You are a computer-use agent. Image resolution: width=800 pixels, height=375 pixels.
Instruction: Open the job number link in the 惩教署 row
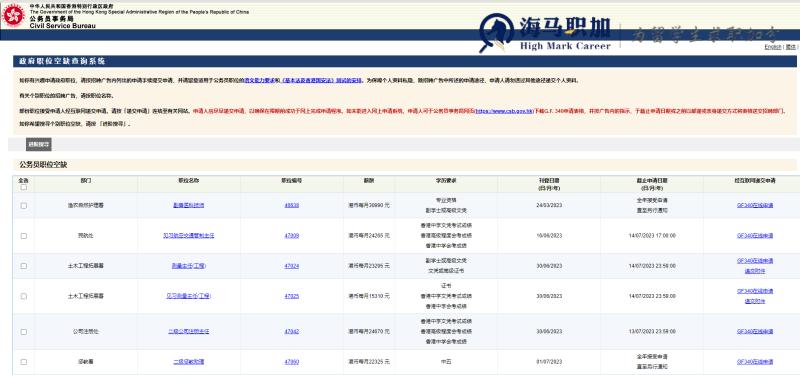pyautogui.click(x=291, y=362)
